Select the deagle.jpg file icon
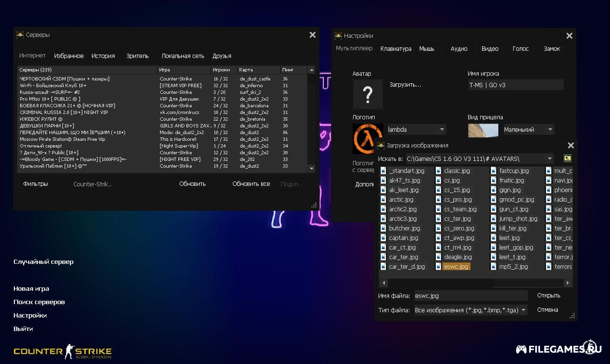 point(438,257)
